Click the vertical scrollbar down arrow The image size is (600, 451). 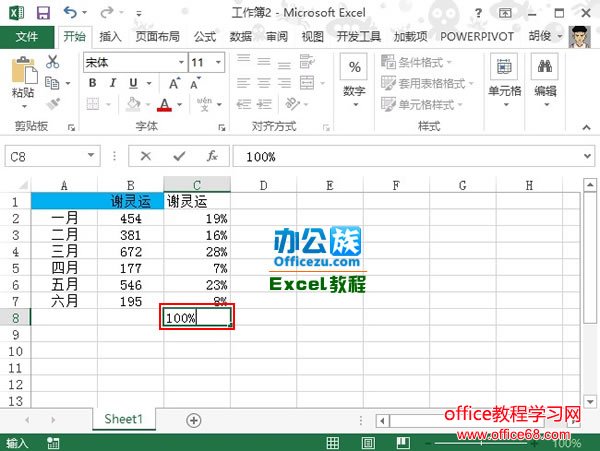pos(590,402)
